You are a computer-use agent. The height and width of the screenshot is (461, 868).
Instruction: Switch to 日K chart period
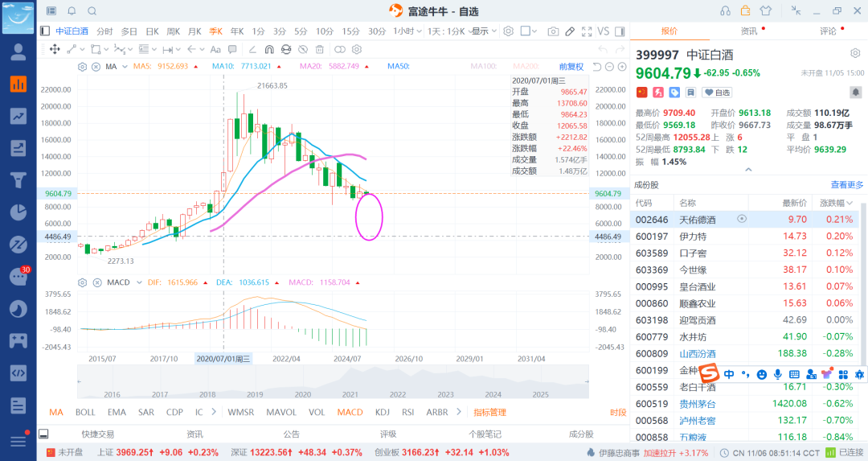click(x=152, y=31)
